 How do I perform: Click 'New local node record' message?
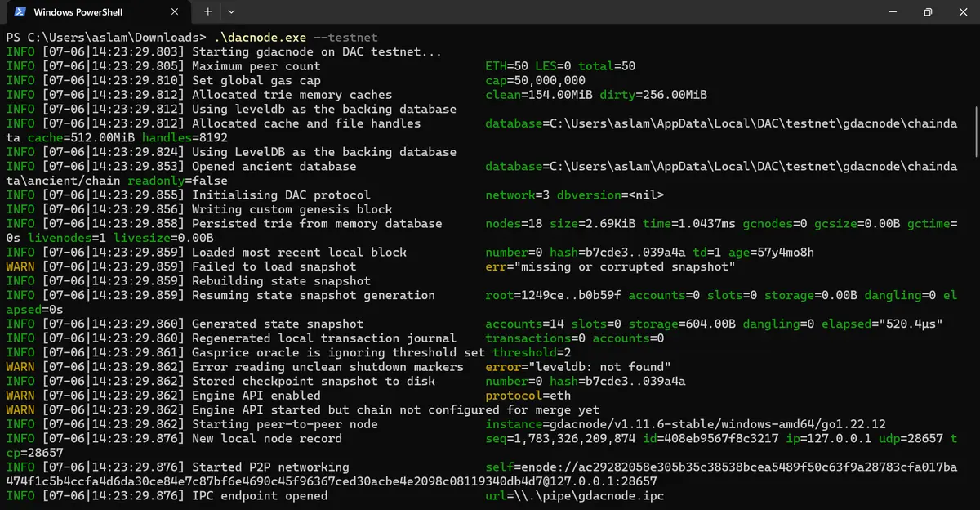click(x=267, y=438)
